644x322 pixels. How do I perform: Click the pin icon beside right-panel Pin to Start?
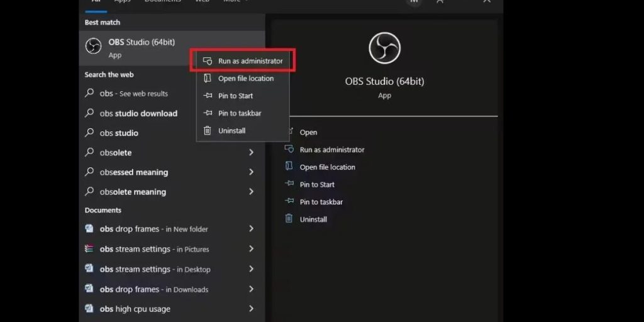point(289,184)
